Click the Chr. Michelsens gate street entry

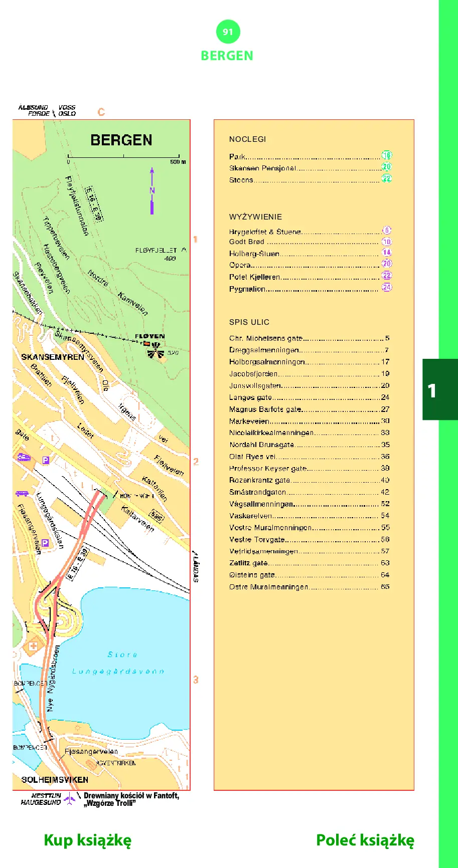click(x=309, y=338)
